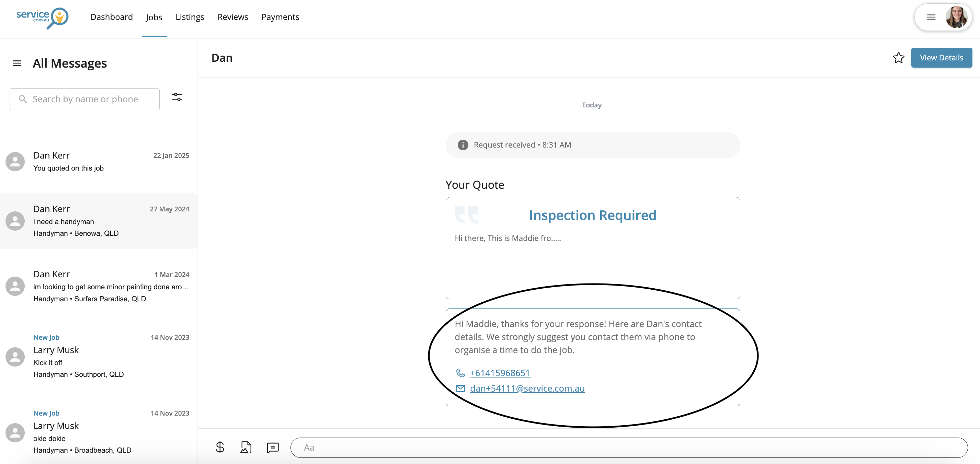Collapse the All Messages sidebar menu
The image size is (980, 464).
point(17,63)
